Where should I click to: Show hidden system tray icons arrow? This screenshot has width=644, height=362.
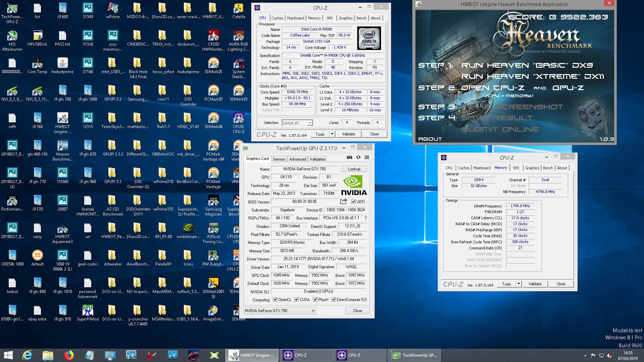point(585,355)
